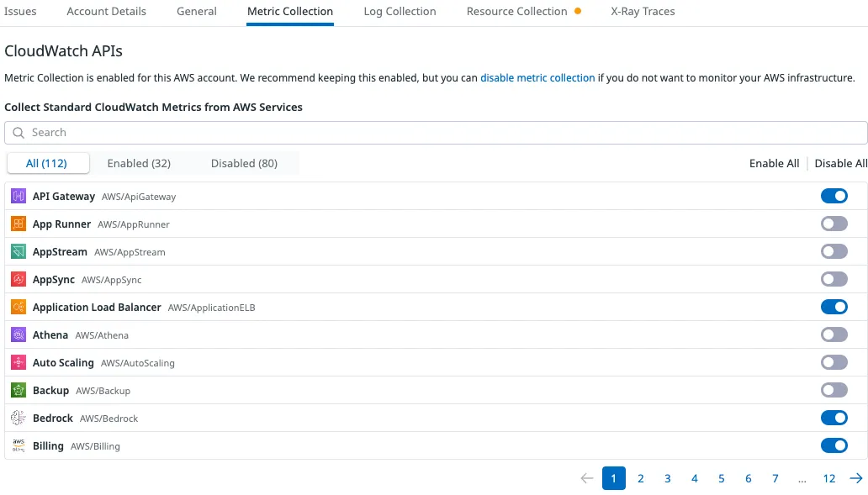Click the AWS Billing icon
The width and height of the screenshot is (868, 495).
click(x=19, y=445)
